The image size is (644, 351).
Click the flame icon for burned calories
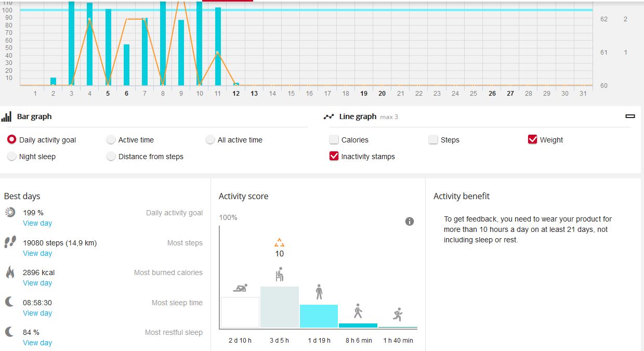point(10,272)
